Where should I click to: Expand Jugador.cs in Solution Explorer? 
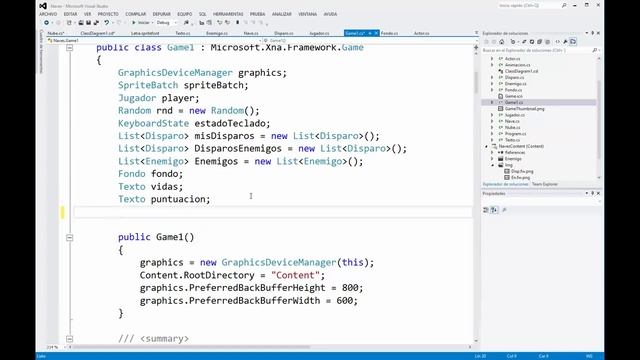click(x=492, y=115)
